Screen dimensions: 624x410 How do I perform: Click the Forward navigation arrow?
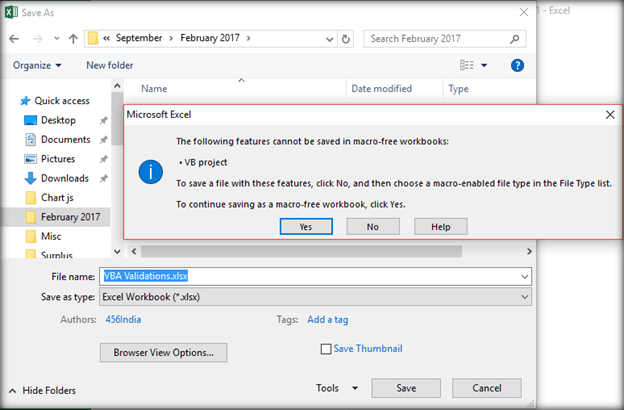[37, 39]
